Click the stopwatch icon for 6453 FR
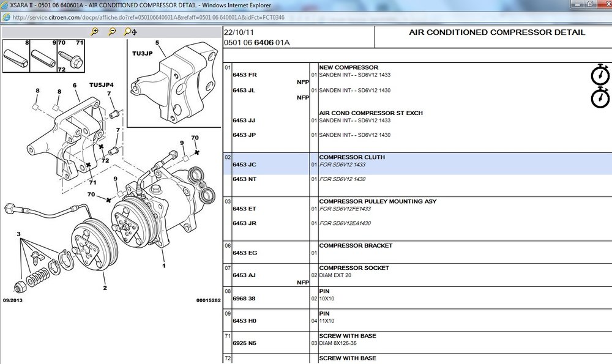Screen dimensions: 612x364 [600, 75]
